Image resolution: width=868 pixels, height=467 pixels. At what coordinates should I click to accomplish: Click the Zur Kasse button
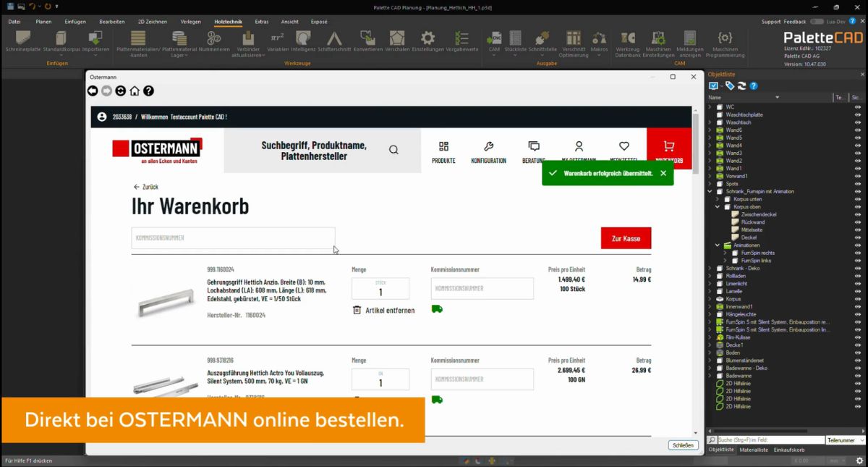[626, 237]
